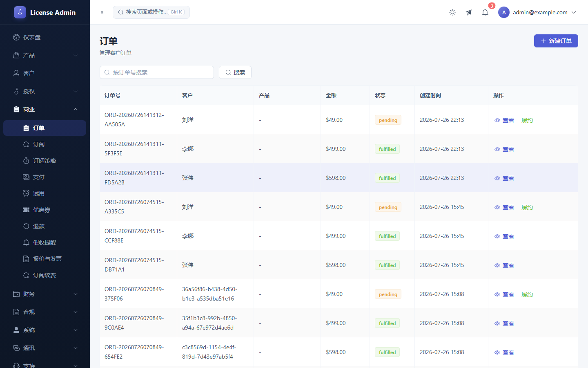Viewport: 588px width, 368px height.
Task: Click the $598.00 amount of ORD-20260726141311-FD5A2B
Action: coord(336,178)
